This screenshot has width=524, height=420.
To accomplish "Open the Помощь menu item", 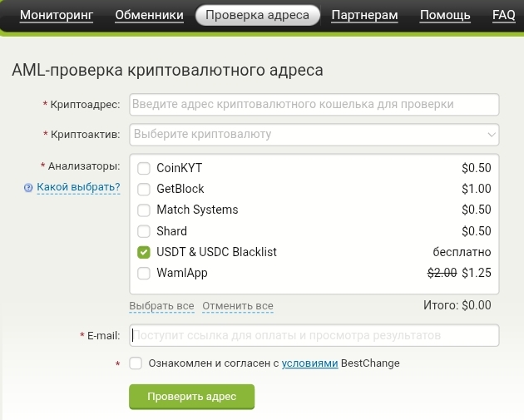I will coord(445,15).
